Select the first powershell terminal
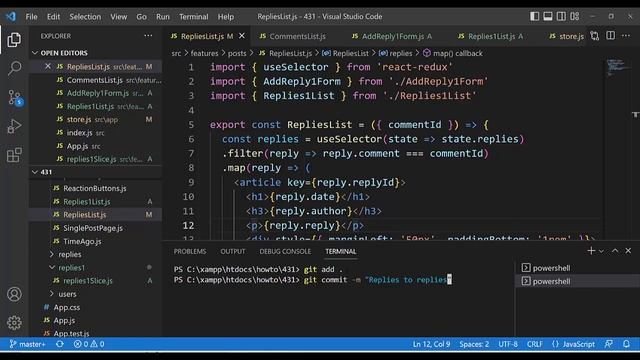640x360 pixels. [577, 268]
